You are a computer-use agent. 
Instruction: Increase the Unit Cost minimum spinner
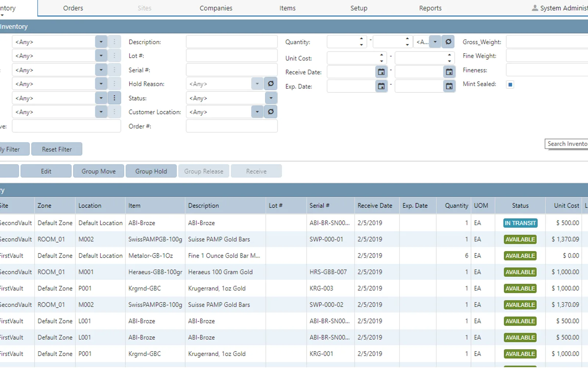[381, 55]
